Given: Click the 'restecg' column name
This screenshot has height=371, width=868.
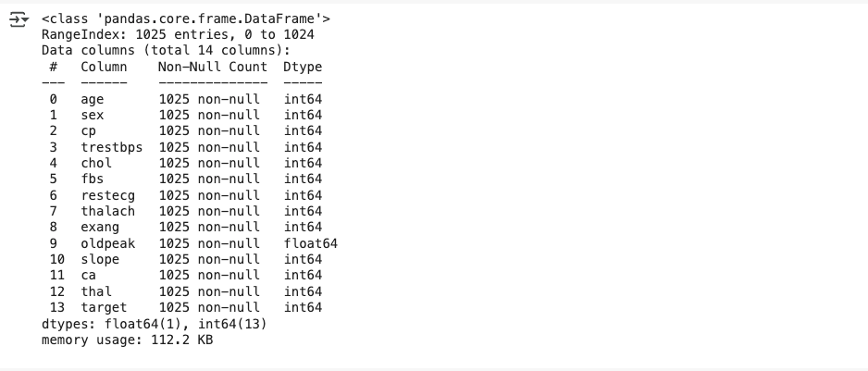Looking at the screenshot, I should tap(108, 195).
